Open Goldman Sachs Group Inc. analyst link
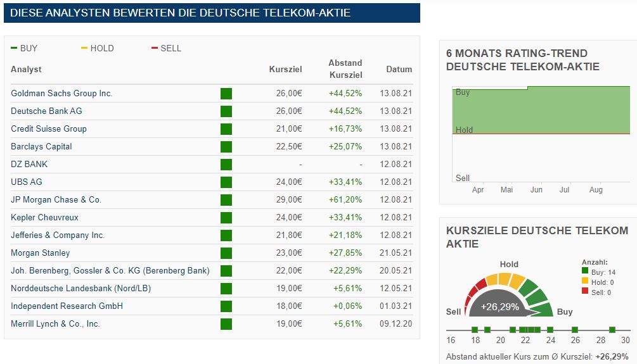Image resolution: width=637 pixels, height=364 pixels. [x=61, y=94]
